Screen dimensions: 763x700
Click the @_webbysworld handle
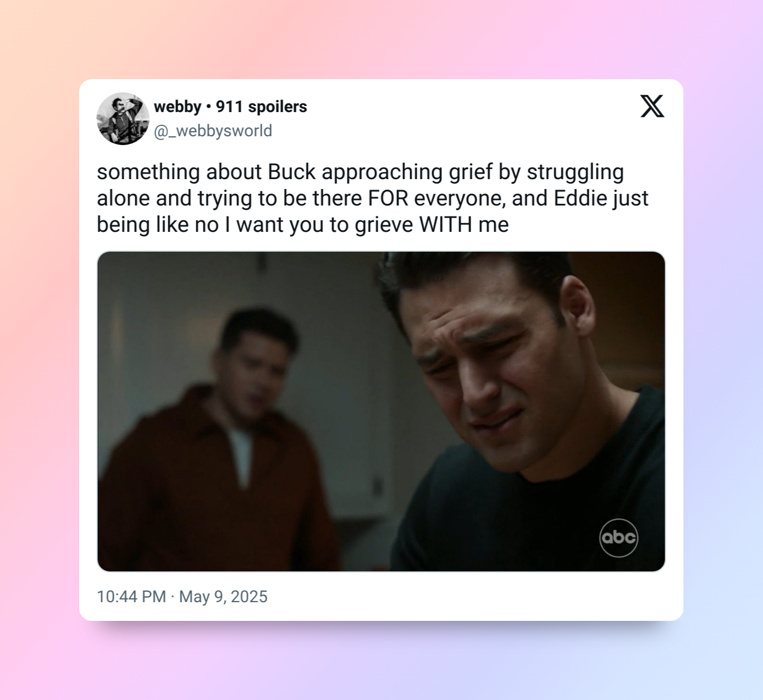click(213, 131)
